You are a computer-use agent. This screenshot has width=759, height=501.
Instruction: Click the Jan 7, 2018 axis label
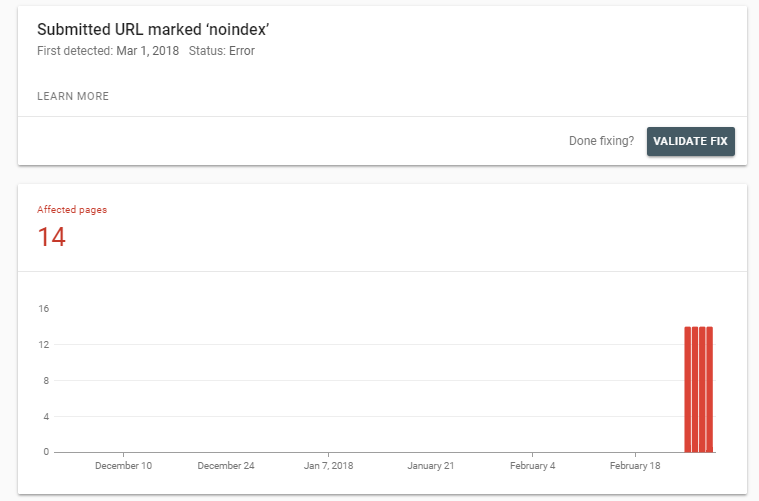click(x=329, y=466)
